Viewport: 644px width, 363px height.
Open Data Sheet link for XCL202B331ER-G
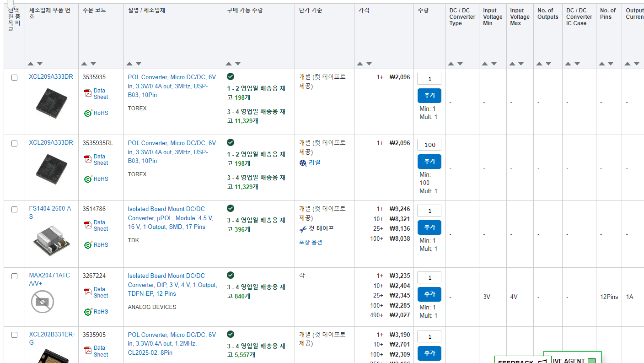[101, 351]
